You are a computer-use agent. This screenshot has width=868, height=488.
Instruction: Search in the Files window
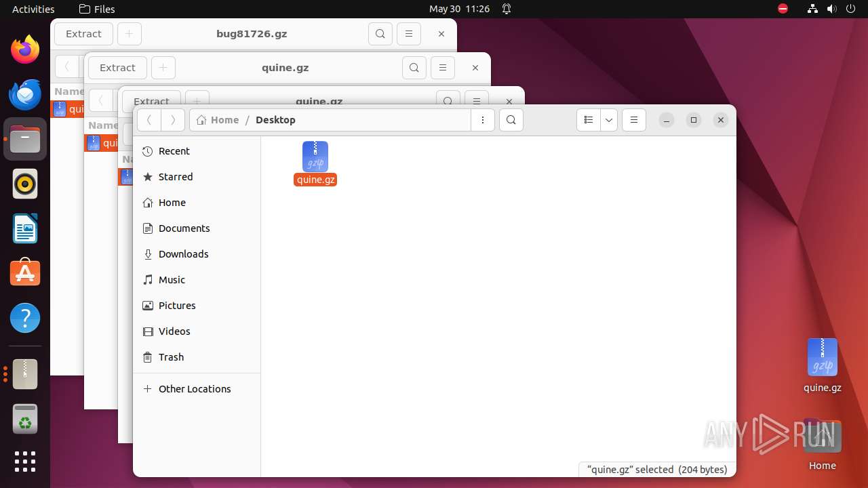click(x=511, y=120)
